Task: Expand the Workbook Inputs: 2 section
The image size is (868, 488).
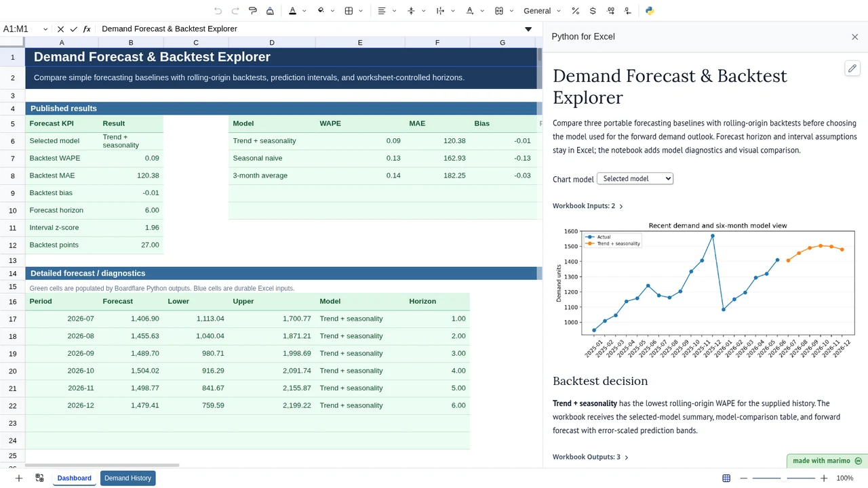Action: (x=588, y=206)
